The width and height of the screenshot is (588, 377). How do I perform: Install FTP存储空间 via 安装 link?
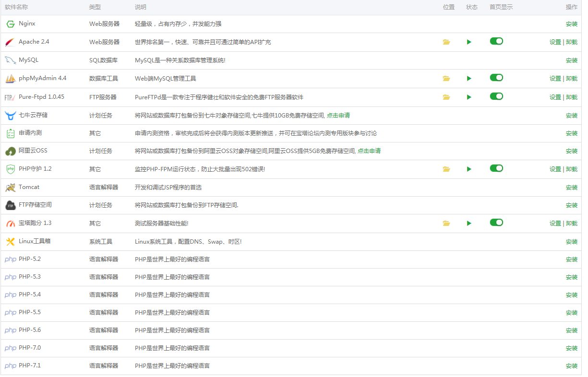[572, 205]
